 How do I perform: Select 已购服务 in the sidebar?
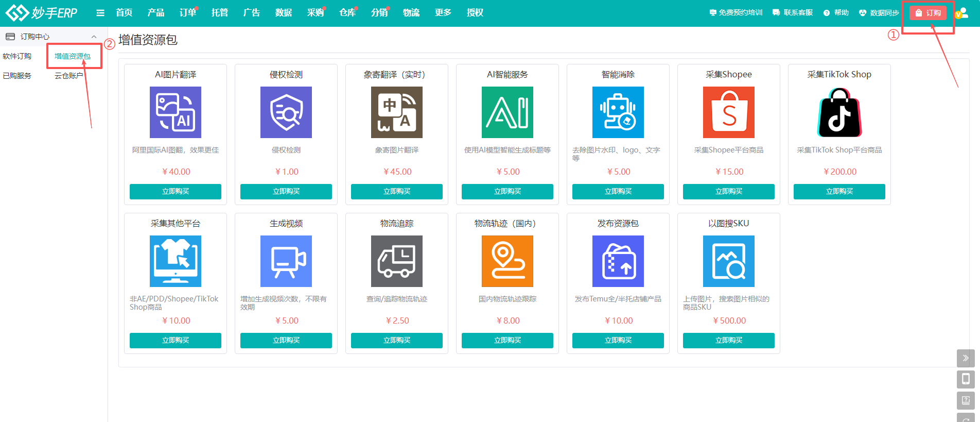[x=17, y=76]
